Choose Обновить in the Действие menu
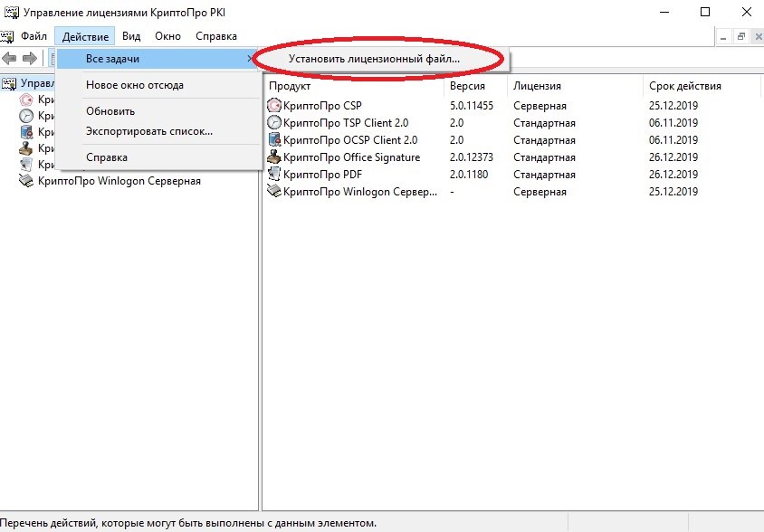The width and height of the screenshot is (764, 532). pyautogui.click(x=158, y=111)
